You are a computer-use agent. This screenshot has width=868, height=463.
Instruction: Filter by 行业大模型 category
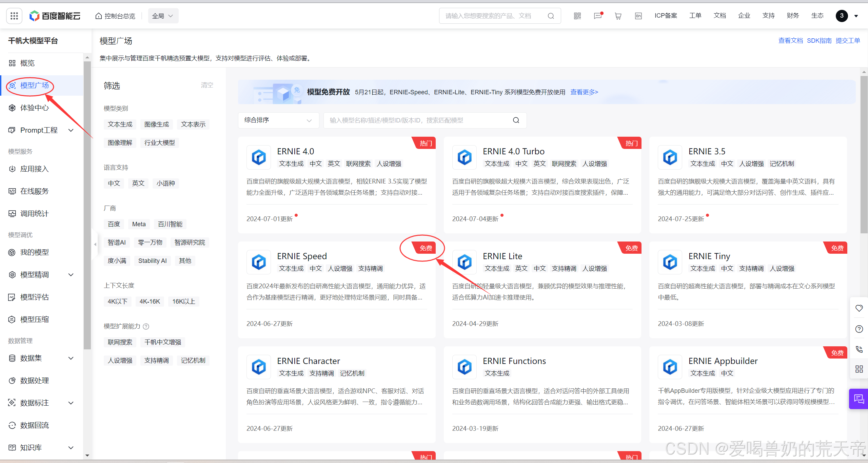click(x=160, y=143)
